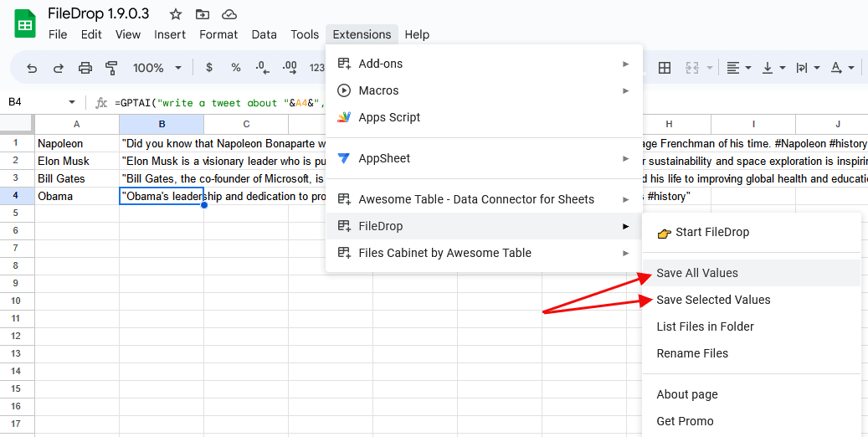Choose Rename Files
868x437 pixels.
tap(752, 353)
